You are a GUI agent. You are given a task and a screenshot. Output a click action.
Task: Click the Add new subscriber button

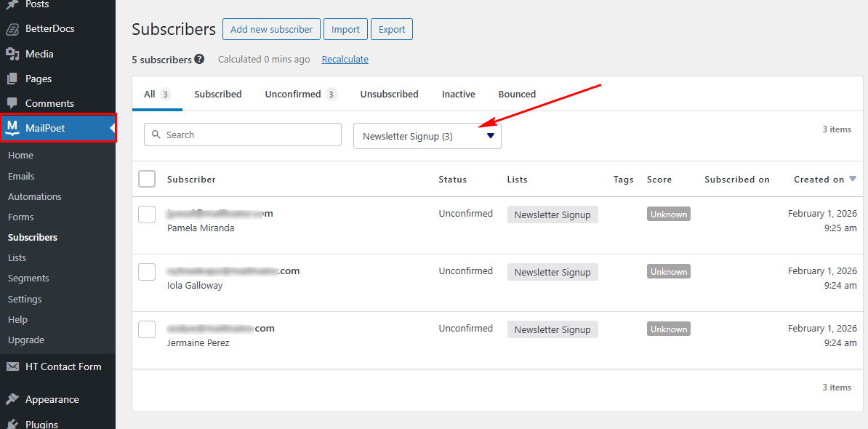click(271, 29)
